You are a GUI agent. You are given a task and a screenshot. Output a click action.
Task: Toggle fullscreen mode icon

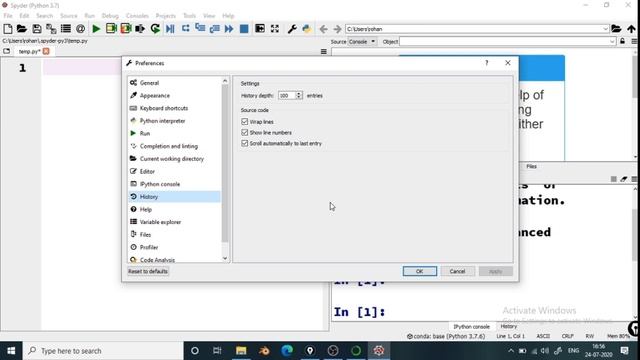(275, 29)
